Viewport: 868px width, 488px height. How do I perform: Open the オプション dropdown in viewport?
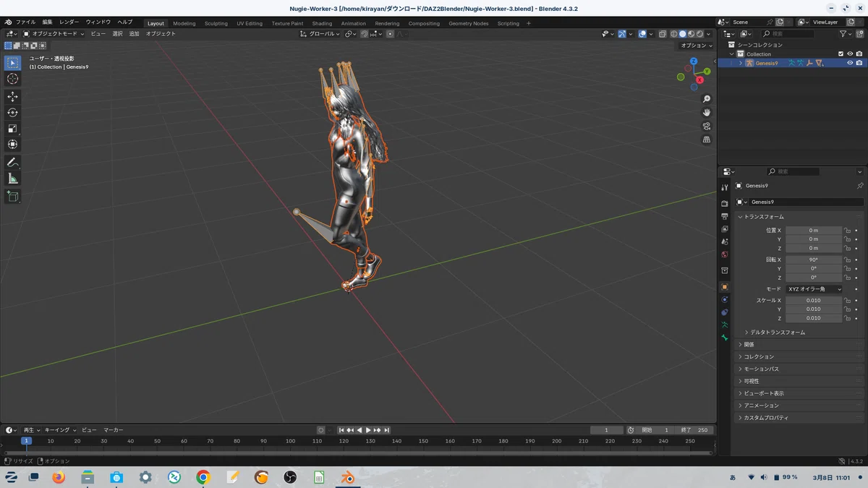[696, 46]
